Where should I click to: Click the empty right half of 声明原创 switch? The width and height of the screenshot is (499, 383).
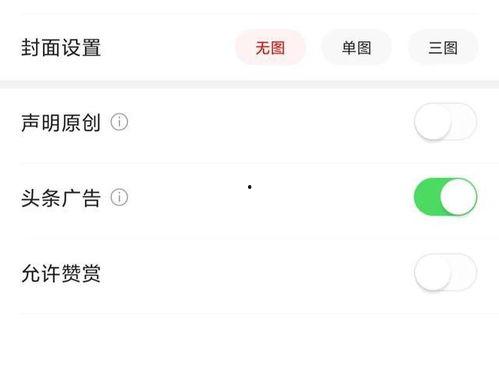464,122
